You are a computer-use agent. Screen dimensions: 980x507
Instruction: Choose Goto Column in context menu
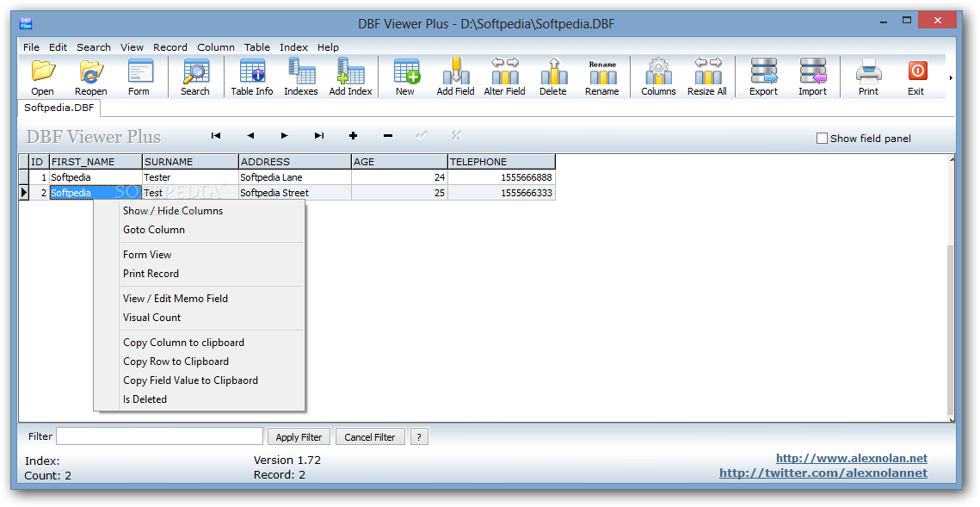point(200,230)
